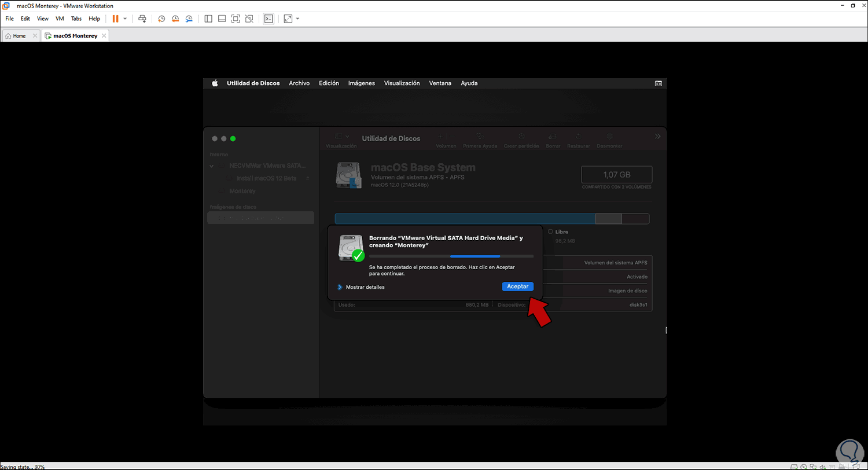Screen dimensions: 868x470
Task: Open the Imágenes menu
Action: [362, 83]
